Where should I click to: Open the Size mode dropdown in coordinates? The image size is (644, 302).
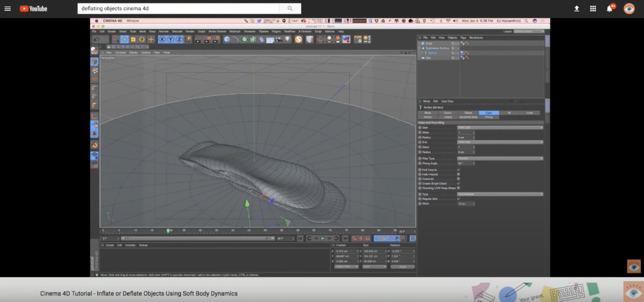(x=374, y=267)
